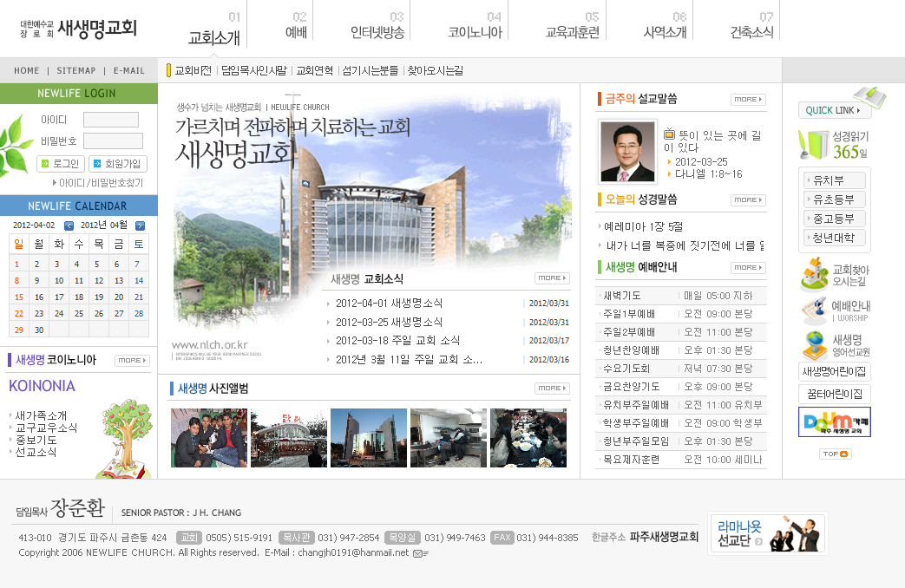
Task: Go to next month in calendar
Action: (140, 225)
